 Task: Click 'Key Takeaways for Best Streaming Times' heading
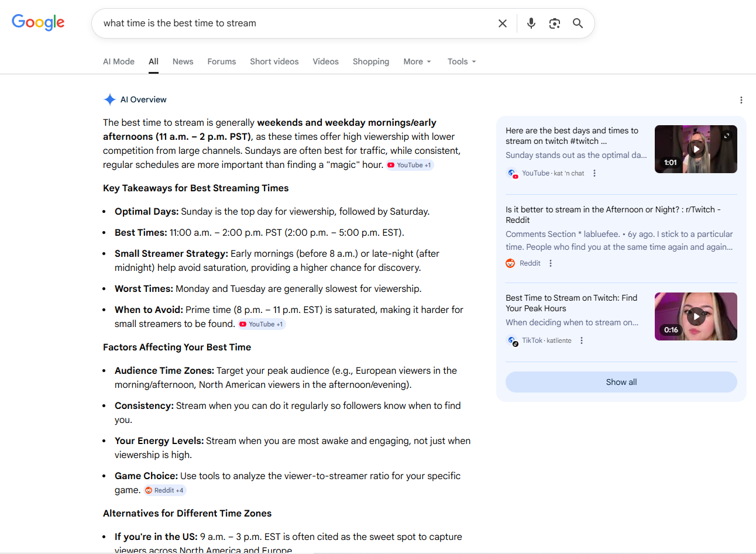(196, 188)
